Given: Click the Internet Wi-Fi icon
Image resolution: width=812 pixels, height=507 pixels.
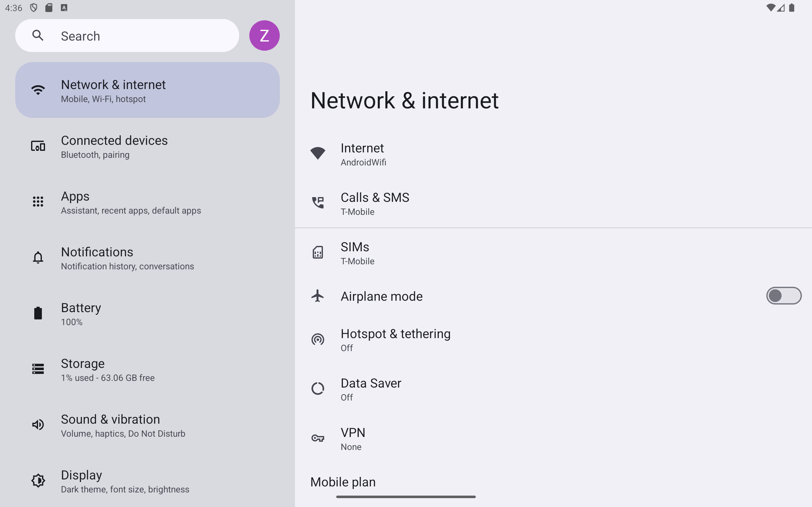Looking at the screenshot, I should click(x=318, y=154).
